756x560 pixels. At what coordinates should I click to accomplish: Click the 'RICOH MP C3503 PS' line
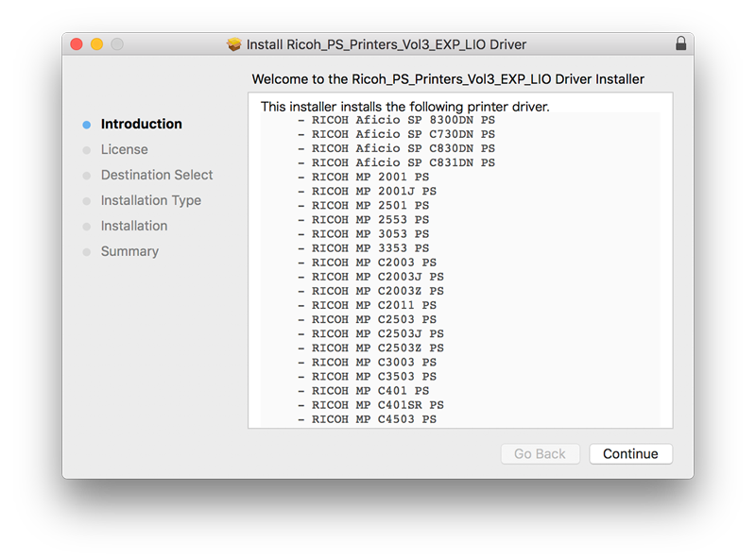[367, 377]
